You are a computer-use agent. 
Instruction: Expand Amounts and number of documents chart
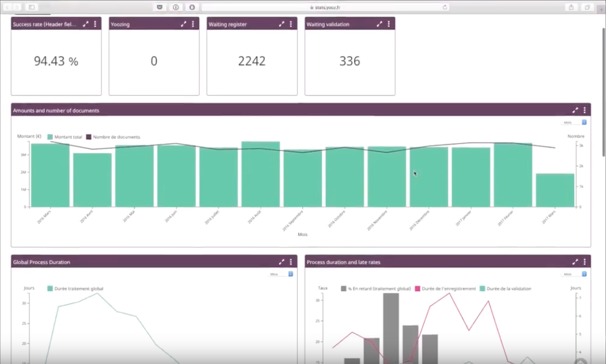click(x=575, y=110)
